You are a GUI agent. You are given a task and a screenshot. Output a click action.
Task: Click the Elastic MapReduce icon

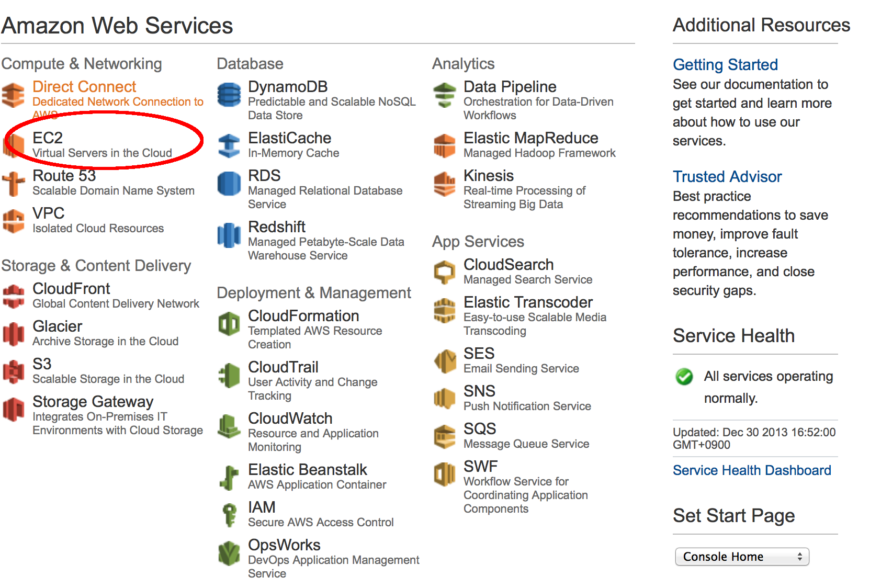click(x=445, y=145)
